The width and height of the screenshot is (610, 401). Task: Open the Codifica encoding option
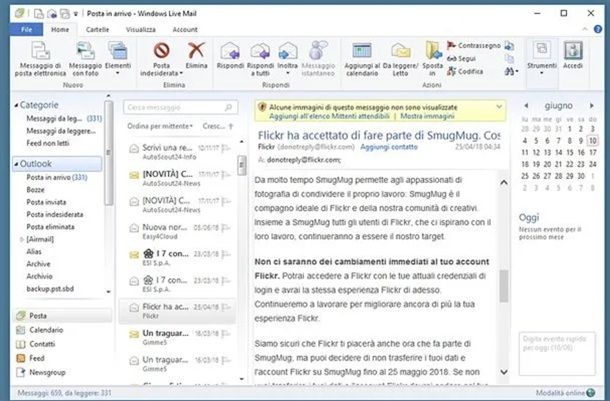(465, 72)
